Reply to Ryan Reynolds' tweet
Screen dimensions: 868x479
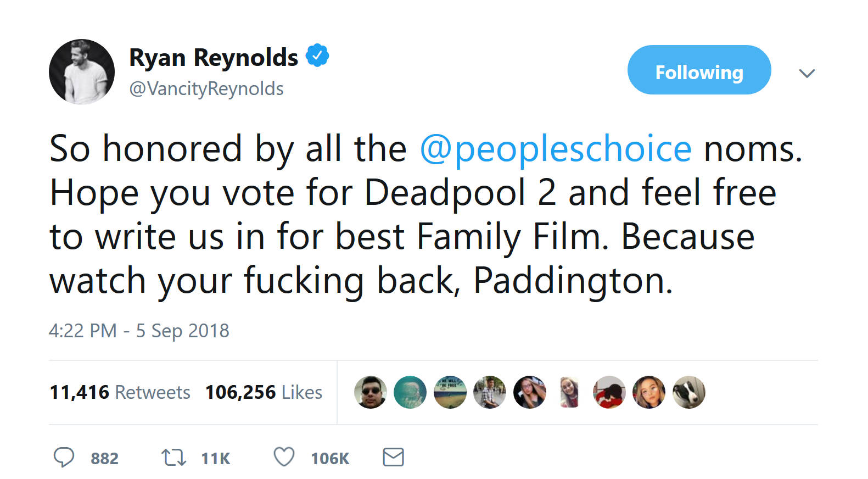[64, 457]
